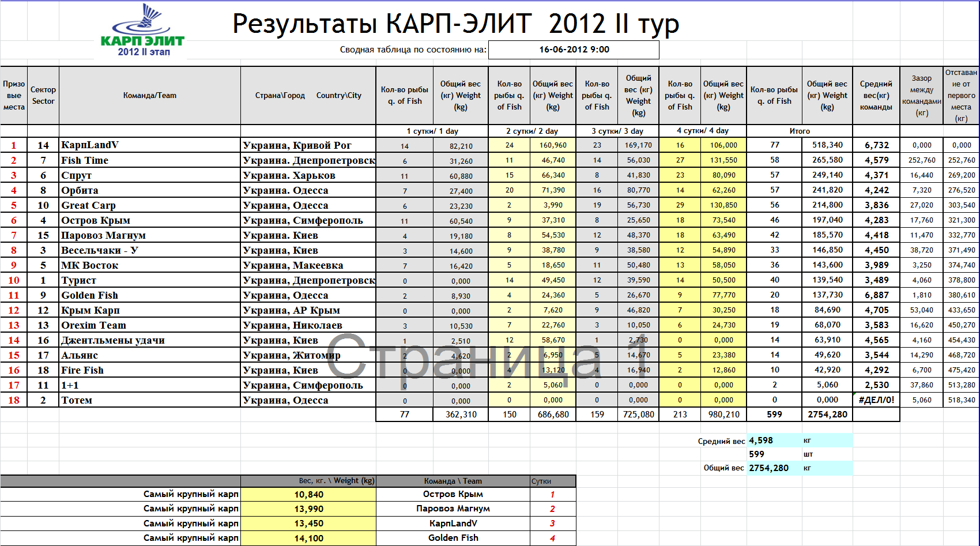Select the Средний вес value 4,598
This screenshot has height=546, width=980.
tap(774, 440)
